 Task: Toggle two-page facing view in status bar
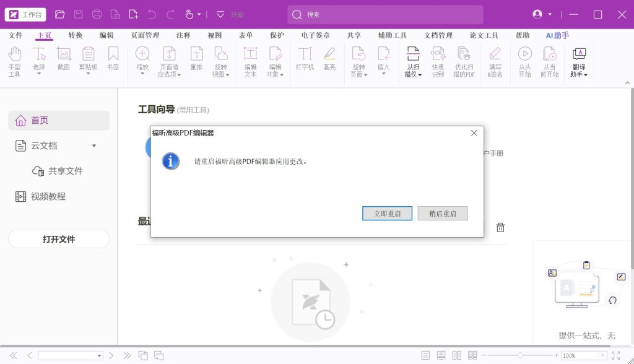pos(457,355)
